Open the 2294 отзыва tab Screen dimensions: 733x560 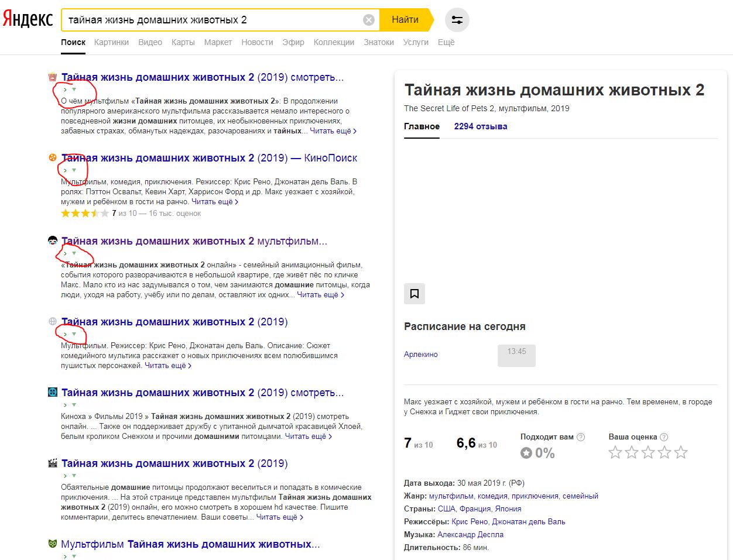coord(481,126)
